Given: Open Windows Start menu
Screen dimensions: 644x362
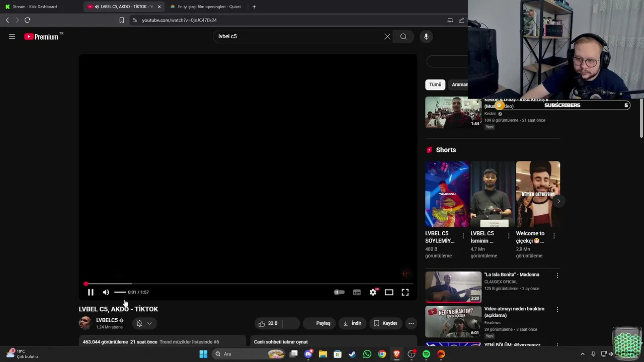Looking at the screenshot, I should point(203,354).
